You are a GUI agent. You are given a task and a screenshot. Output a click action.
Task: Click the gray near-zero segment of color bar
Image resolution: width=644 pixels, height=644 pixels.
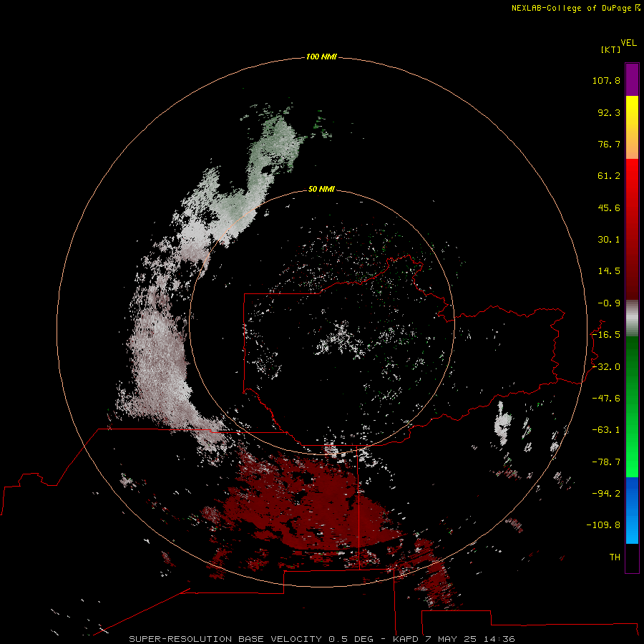[632, 318]
